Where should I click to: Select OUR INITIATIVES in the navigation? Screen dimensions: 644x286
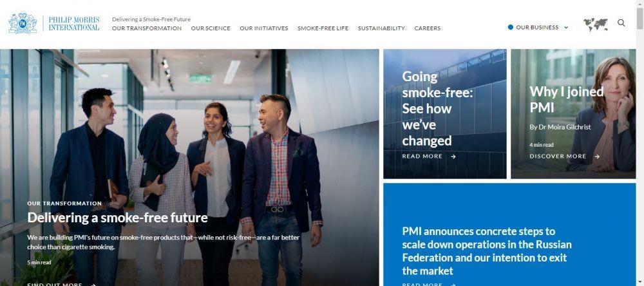coord(264,28)
